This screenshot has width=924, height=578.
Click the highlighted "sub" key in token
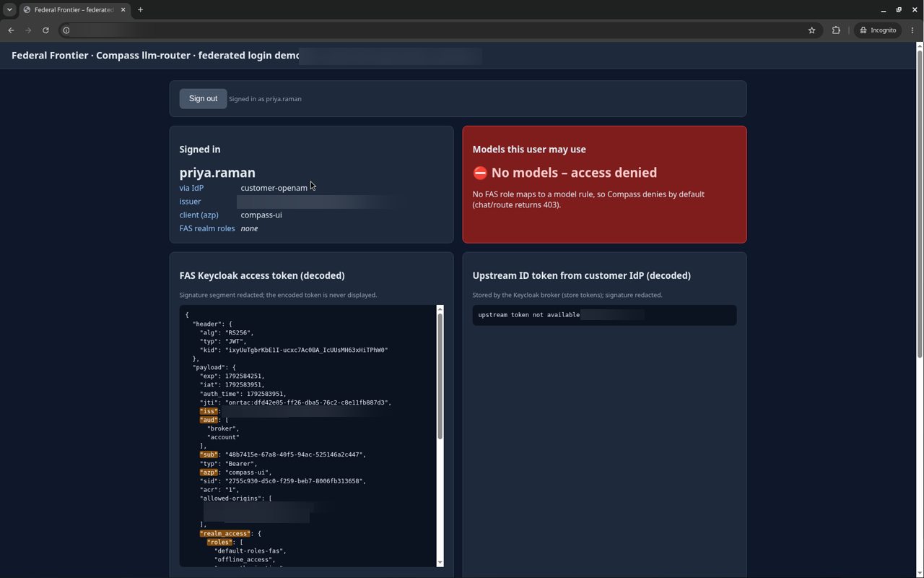pyautogui.click(x=209, y=454)
